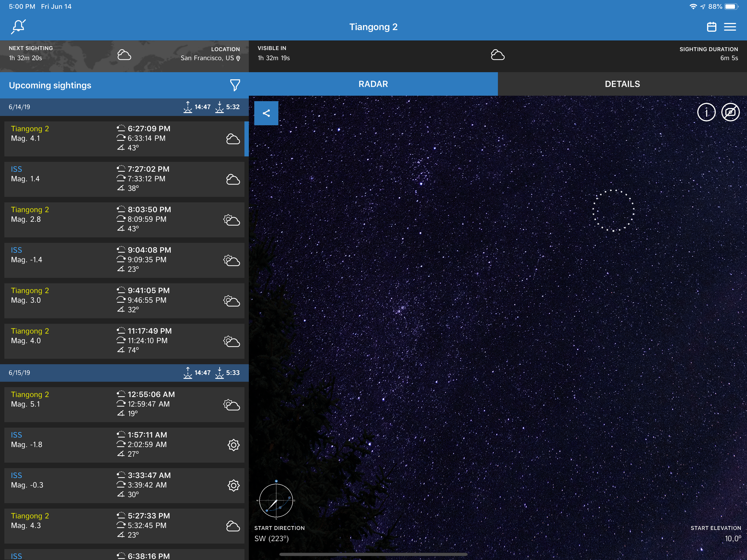The height and width of the screenshot is (560, 747).
Task: Tap the dotted circle satellite marker
Action: [x=613, y=211]
